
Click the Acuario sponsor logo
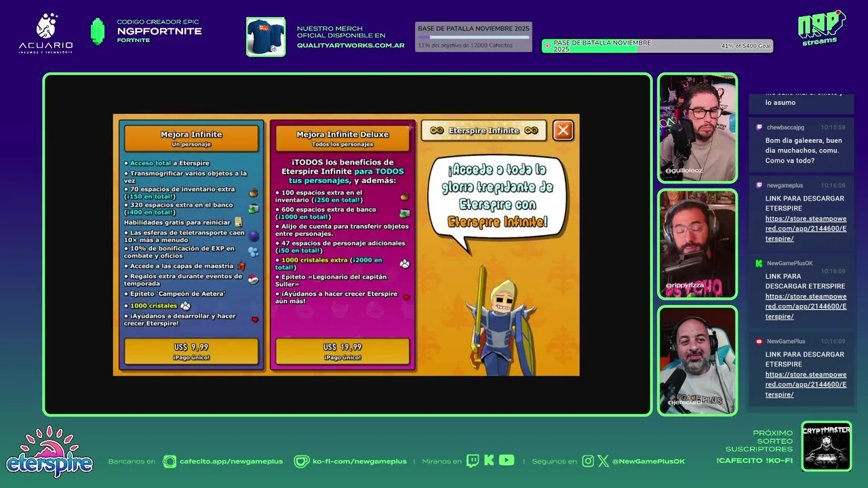pyautogui.click(x=45, y=33)
